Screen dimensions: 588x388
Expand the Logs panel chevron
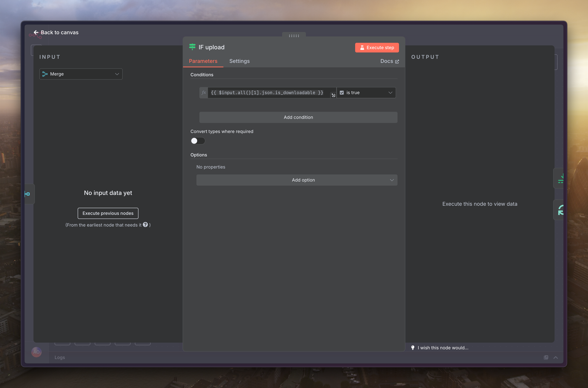555,357
